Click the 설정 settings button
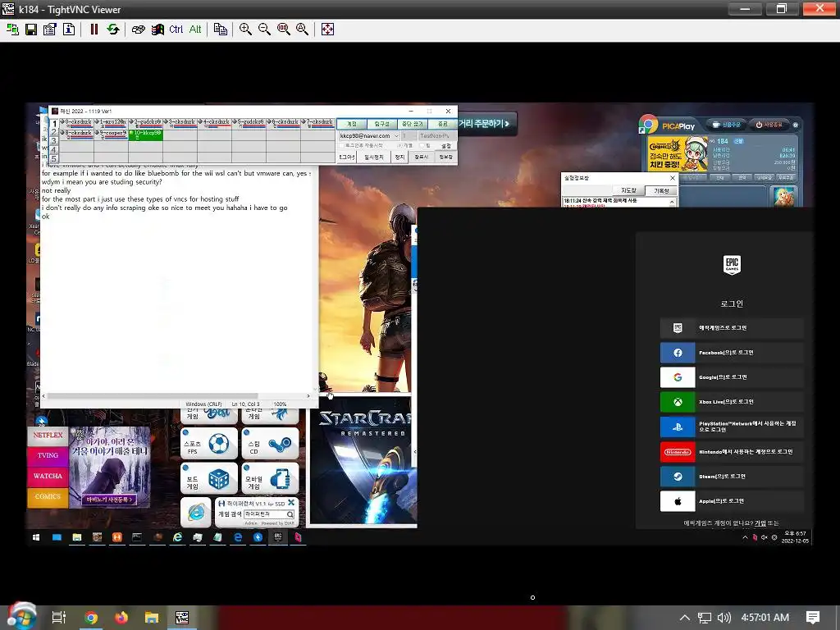This screenshot has height=630, width=840. (445, 146)
